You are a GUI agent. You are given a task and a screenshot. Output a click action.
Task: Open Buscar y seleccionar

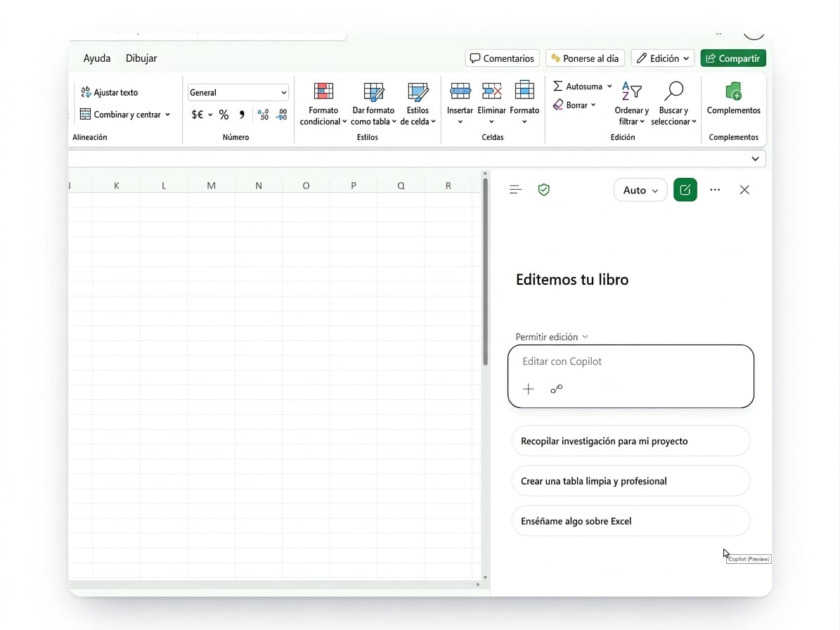click(673, 104)
